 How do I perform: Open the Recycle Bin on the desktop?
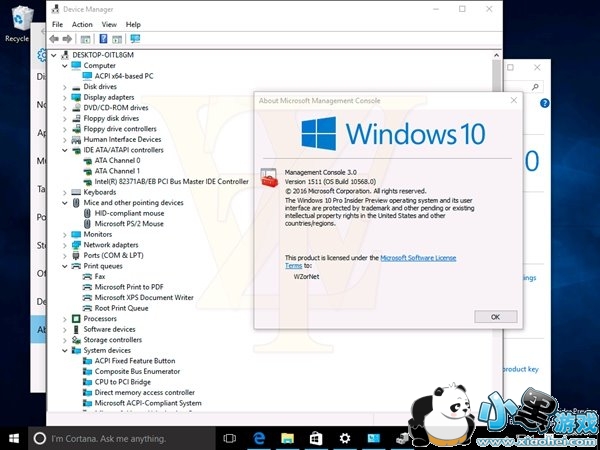coord(17,22)
